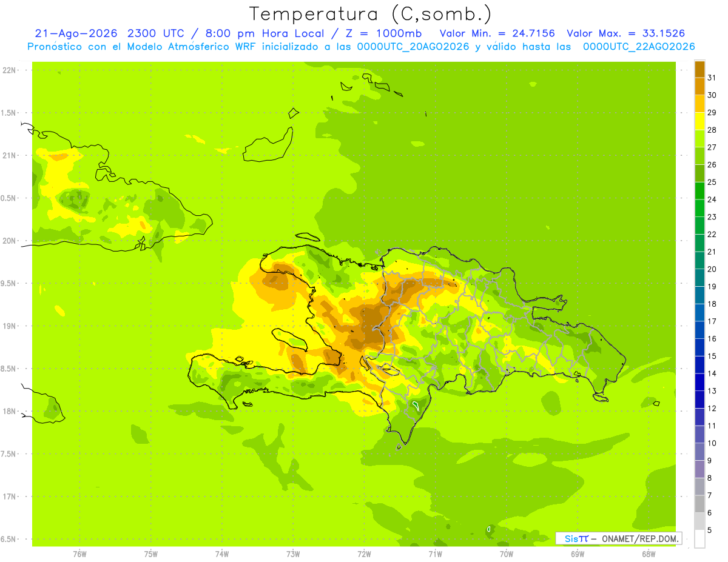Click the "76W" longitude label
Image resolution: width=728 pixels, height=562 pixels.
pyautogui.click(x=79, y=554)
